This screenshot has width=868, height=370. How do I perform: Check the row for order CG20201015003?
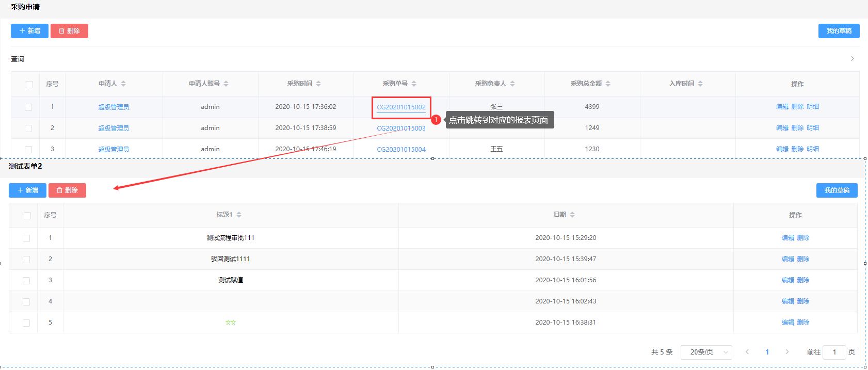pyautogui.click(x=28, y=128)
